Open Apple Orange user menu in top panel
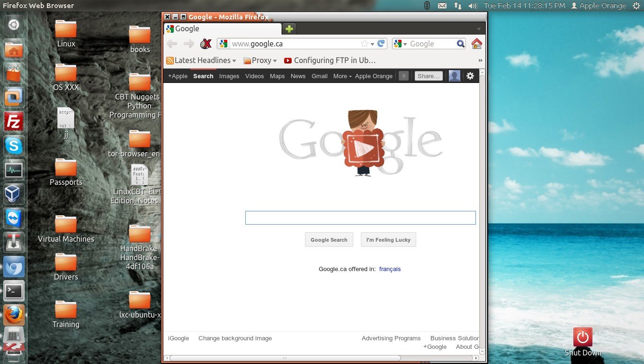 pos(599,6)
